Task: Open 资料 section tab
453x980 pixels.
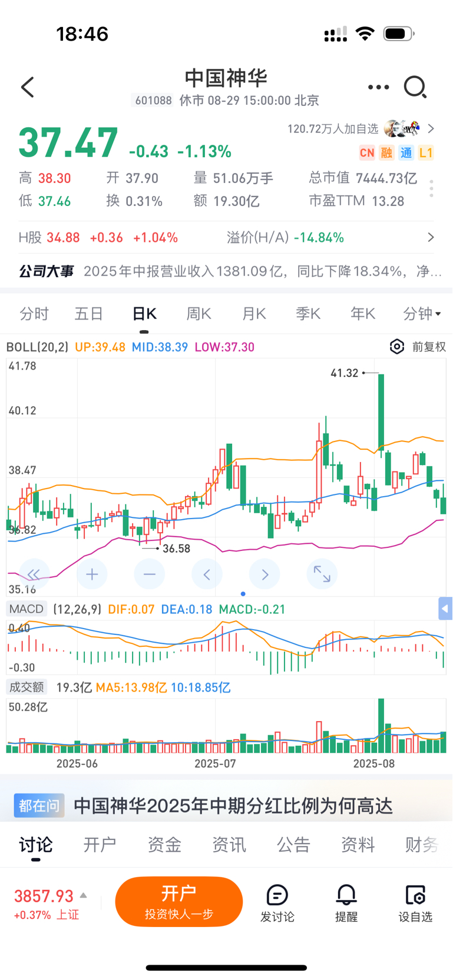Action: coord(358,845)
